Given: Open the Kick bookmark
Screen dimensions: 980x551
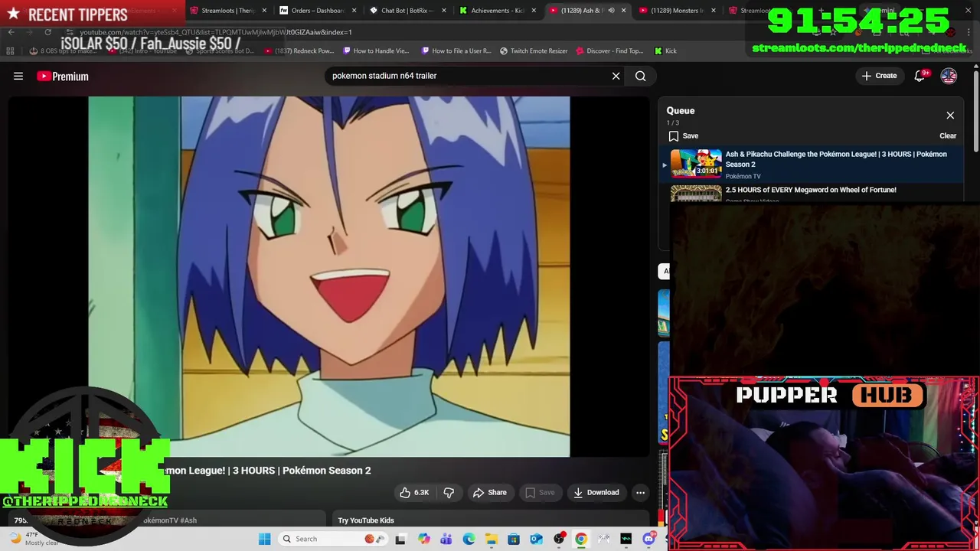Looking at the screenshot, I should tap(665, 51).
